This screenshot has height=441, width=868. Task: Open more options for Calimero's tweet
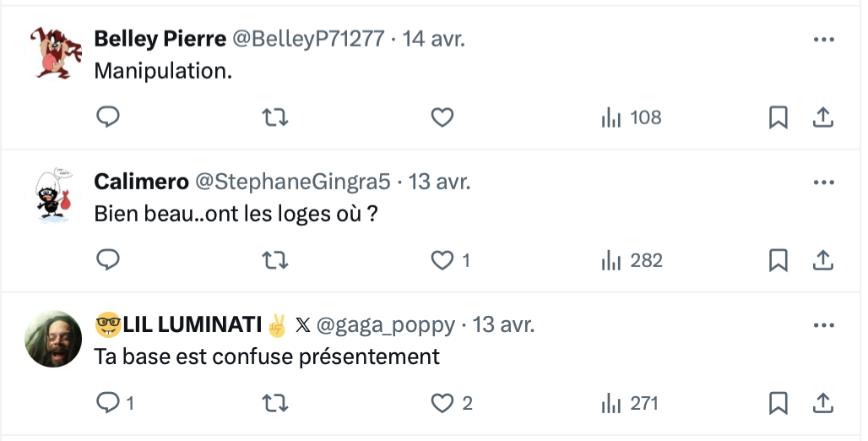pos(824,182)
